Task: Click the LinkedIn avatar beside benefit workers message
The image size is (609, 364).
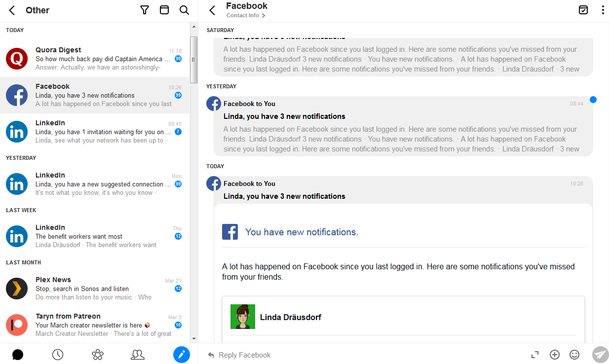Action: tap(17, 236)
